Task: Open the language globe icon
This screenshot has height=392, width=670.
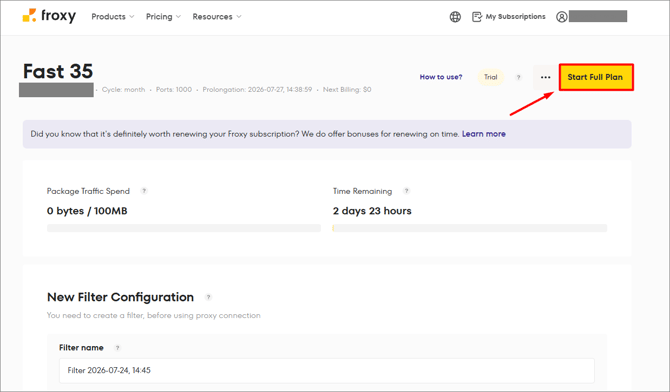Action: (x=455, y=17)
